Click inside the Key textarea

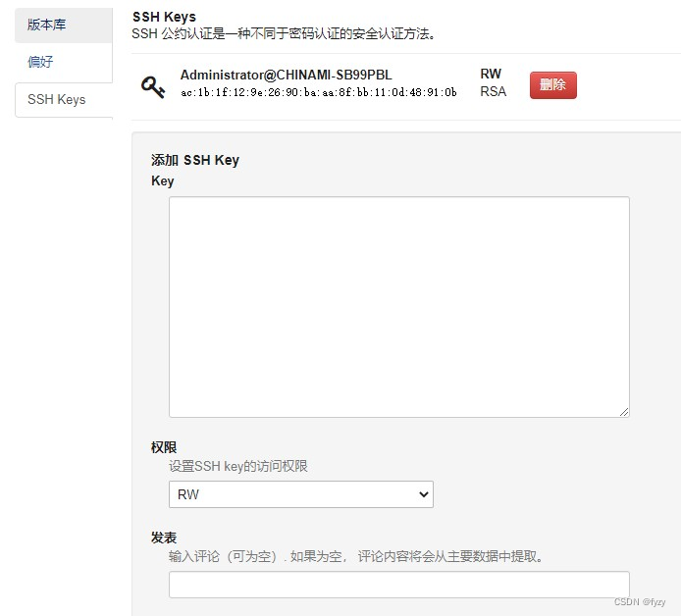399,306
